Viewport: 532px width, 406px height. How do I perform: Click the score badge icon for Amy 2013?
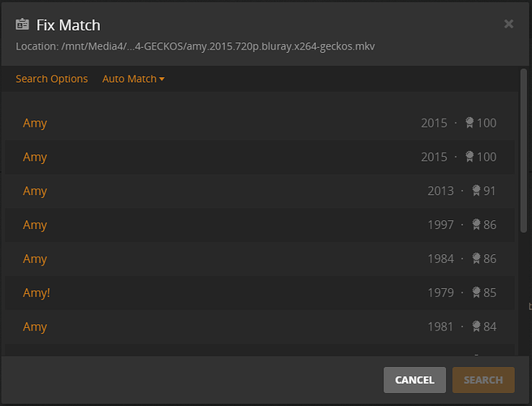pos(476,191)
